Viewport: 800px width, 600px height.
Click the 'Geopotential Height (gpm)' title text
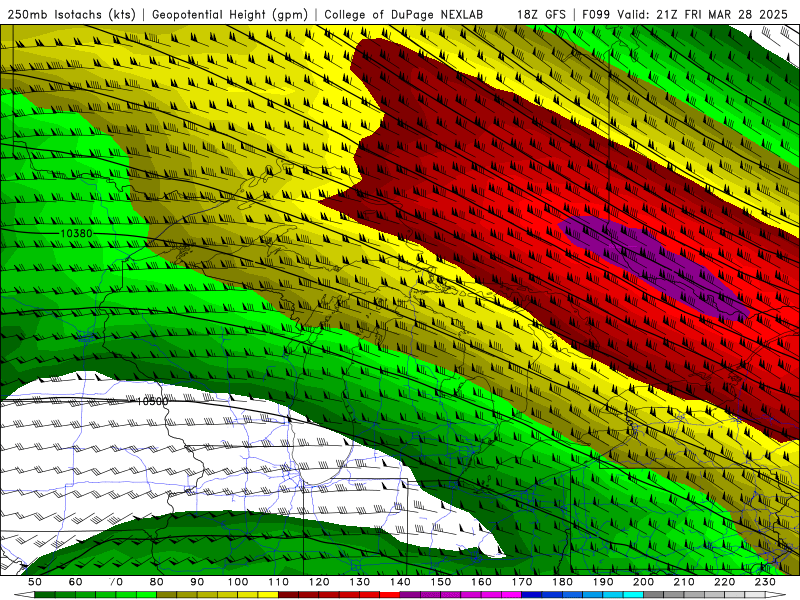(230, 14)
